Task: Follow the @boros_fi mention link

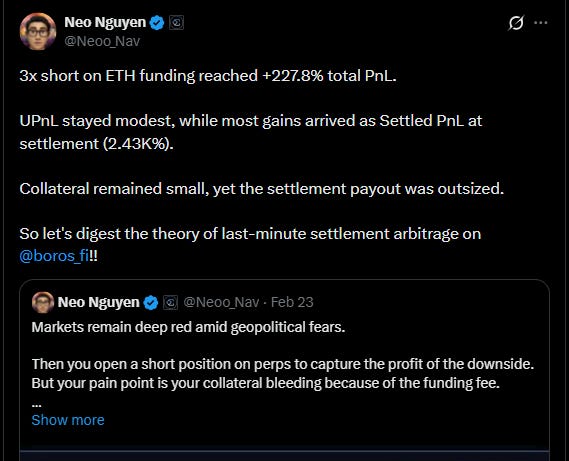Action: coord(54,256)
